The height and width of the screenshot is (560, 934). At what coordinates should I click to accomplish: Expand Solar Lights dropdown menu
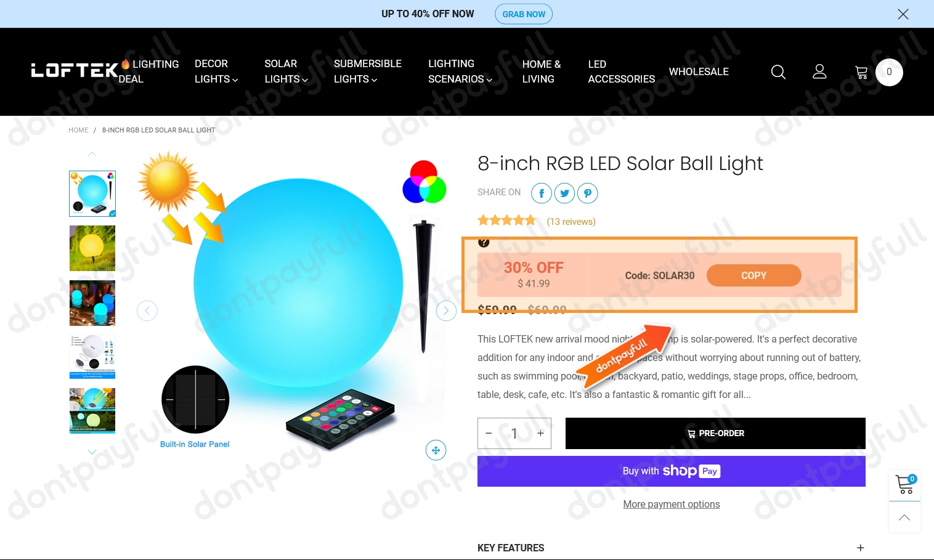click(286, 71)
